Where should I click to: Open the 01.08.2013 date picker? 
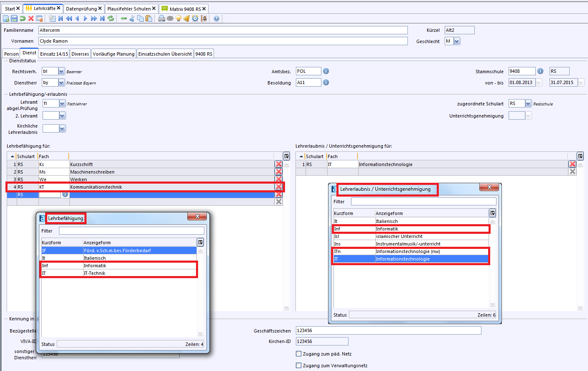coord(539,82)
